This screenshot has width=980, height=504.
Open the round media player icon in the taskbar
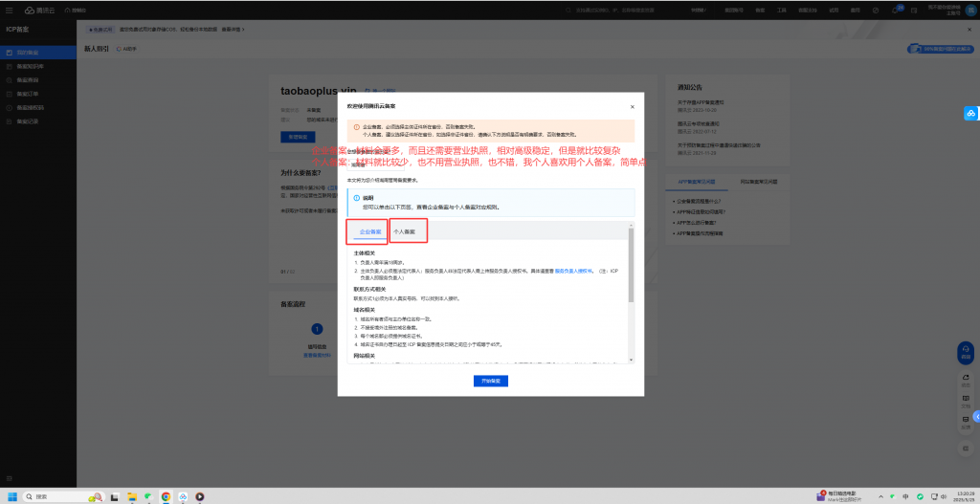point(200,496)
